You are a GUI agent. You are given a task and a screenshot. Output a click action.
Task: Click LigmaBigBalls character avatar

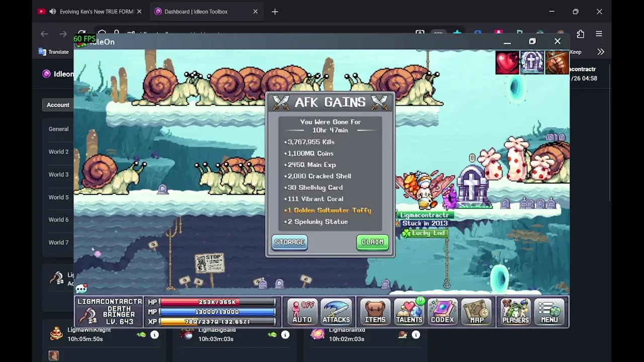coord(187,334)
